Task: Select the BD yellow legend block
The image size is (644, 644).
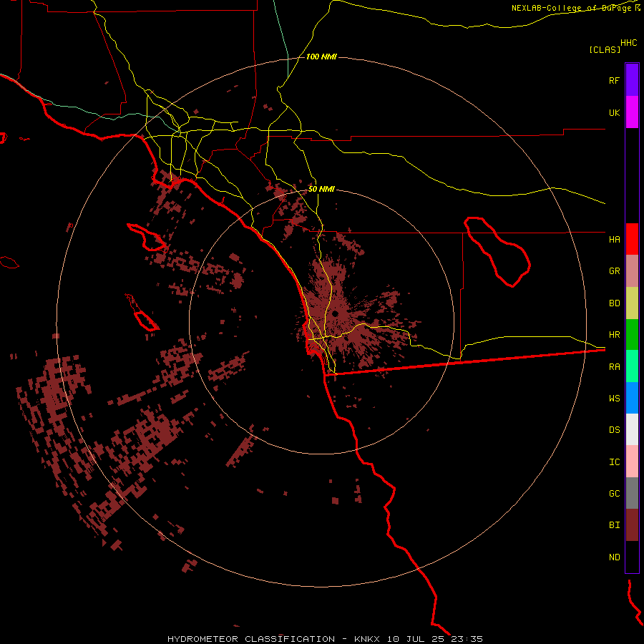Action: pos(632,303)
